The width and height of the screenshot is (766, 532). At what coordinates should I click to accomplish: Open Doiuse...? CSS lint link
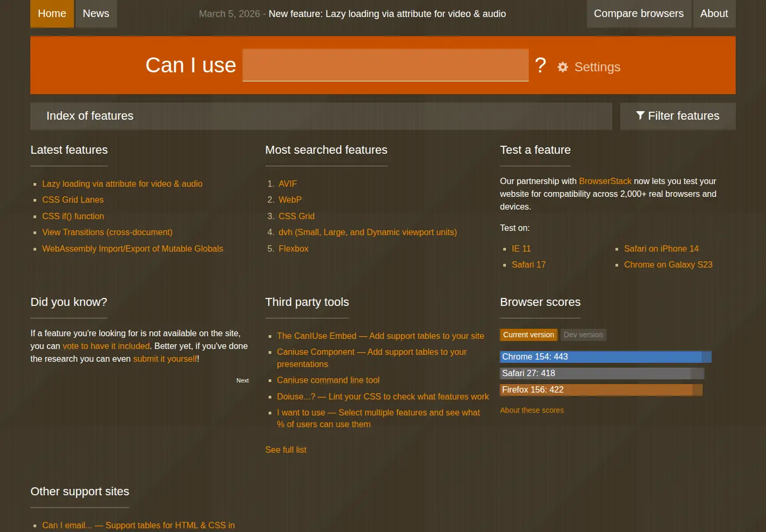[382, 396]
